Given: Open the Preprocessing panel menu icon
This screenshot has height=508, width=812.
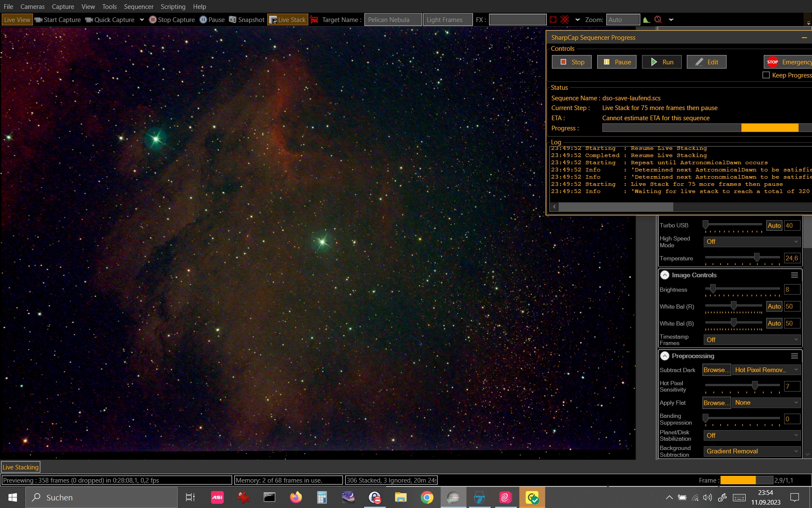Looking at the screenshot, I should tap(795, 356).
